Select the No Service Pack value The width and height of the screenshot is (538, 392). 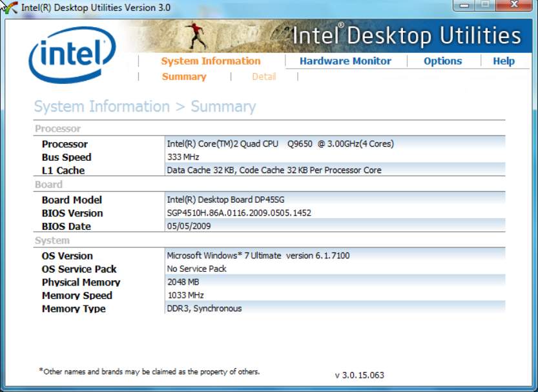(x=196, y=269)
